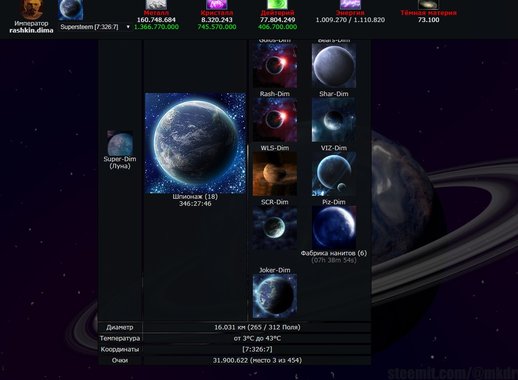Click the Очки row label
Image resolution: width=518 pixels, height=380 pixels.
[120, 360]
